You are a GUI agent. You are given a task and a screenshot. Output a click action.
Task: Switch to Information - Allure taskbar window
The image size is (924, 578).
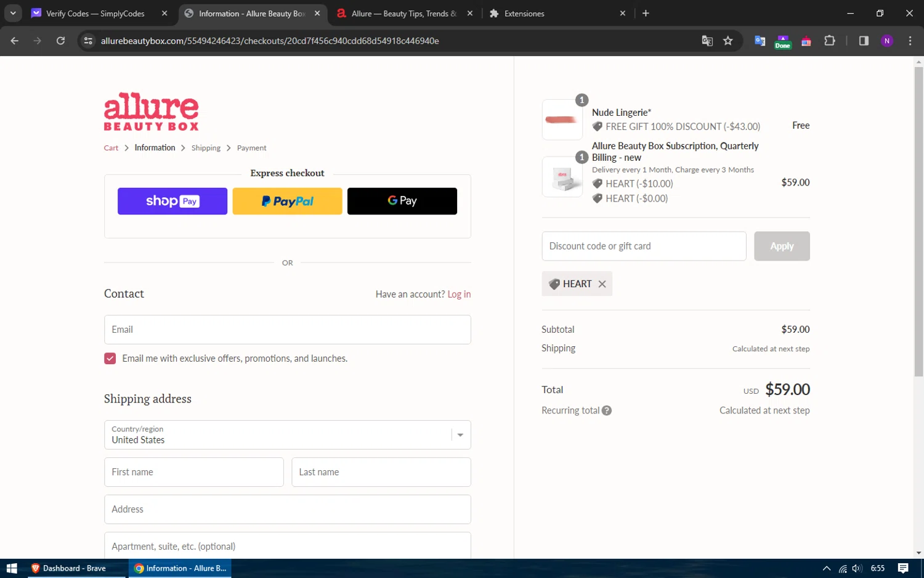coord(180,568)
